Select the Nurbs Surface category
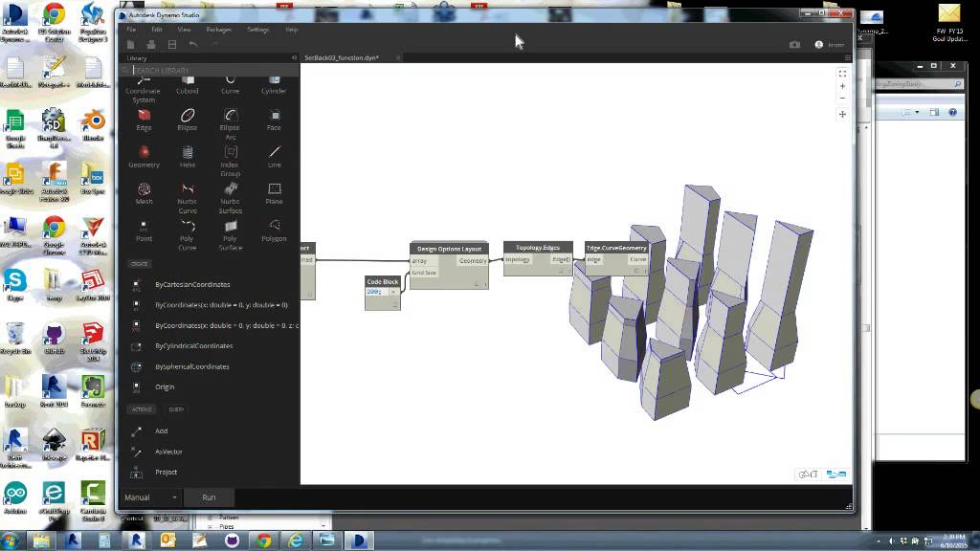 point(230,197)
